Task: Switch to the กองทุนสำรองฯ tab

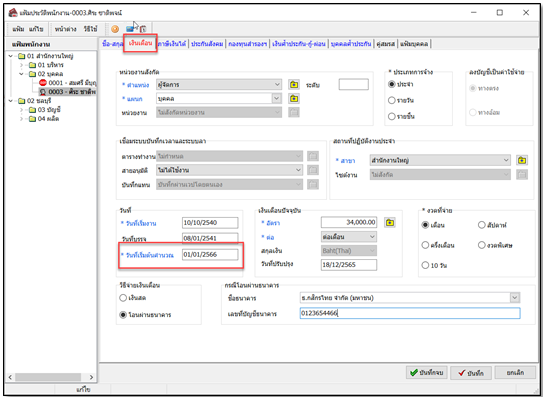Action: [248, 44]
